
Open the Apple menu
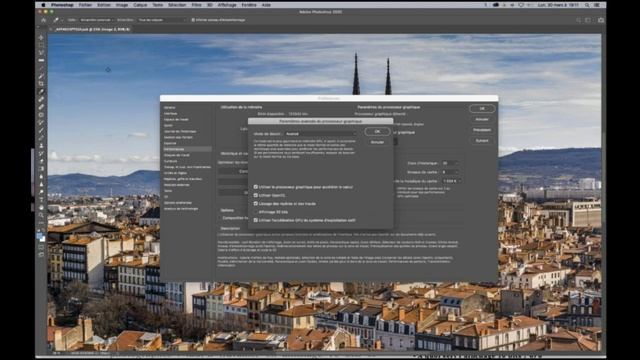click(x=43, y=5)
